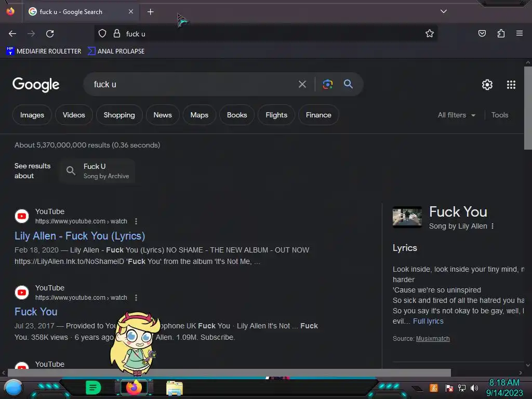Close the Google Search tab
Viewport: 532px width, 399px height.
tap(131, 11)
